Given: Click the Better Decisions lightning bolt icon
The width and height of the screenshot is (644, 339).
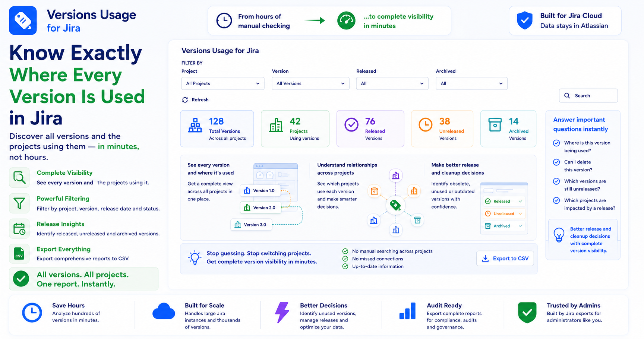Looking at the screenshot, I should pyautogui.click(x=282, y=312).
